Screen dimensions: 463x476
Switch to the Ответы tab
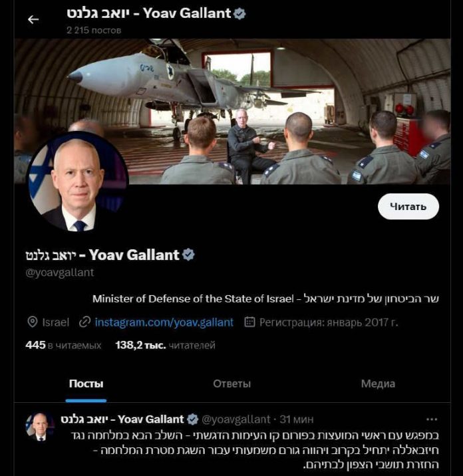[231, 384]
